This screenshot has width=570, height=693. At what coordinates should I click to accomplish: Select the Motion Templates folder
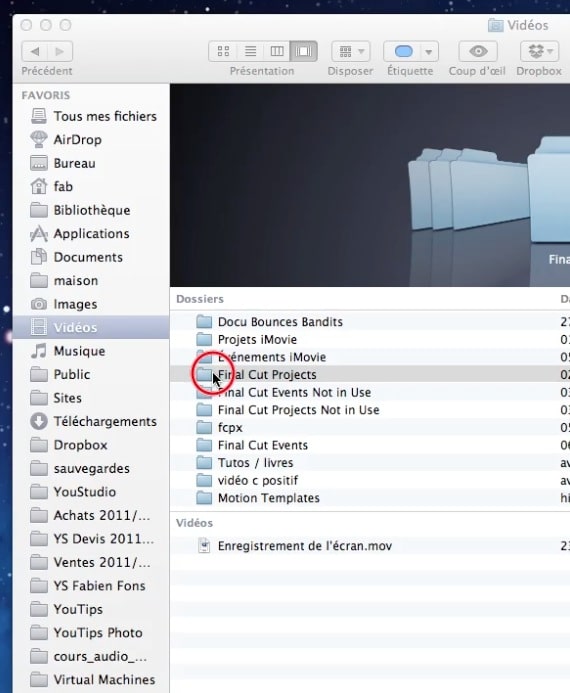[x=370, y=498]
